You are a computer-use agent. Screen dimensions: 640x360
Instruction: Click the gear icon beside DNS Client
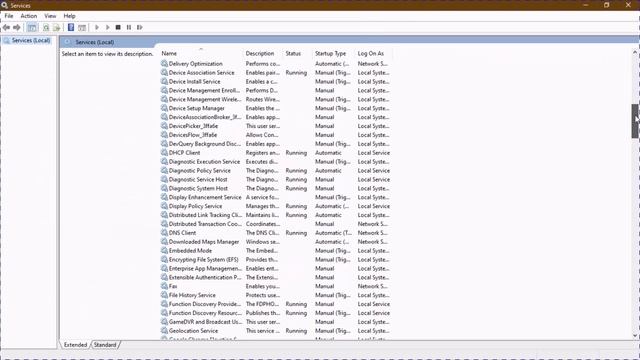(x=164, y=233)
